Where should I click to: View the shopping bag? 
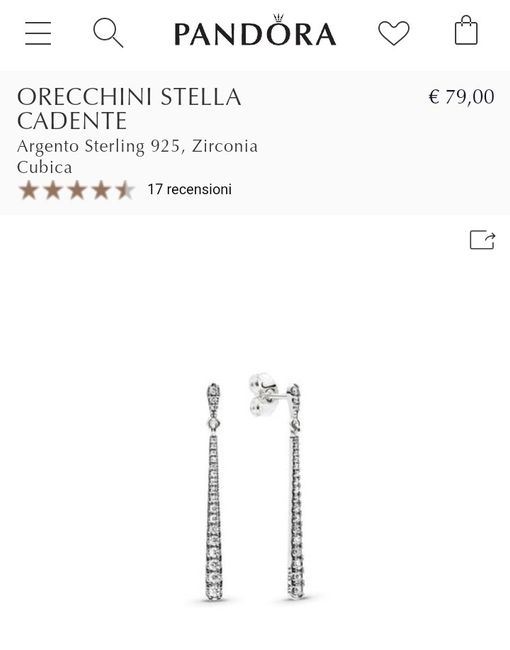click(466, 30)
